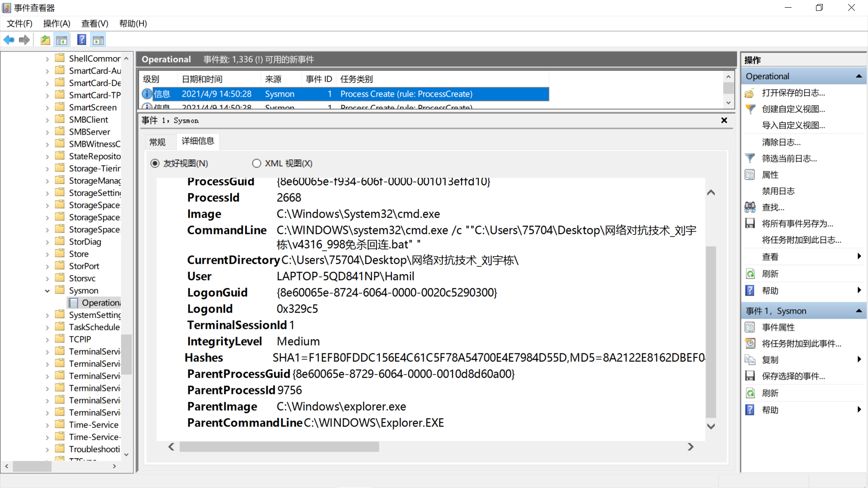
Task: Click the Operational log node icon
Action: [x=74, y=303]
